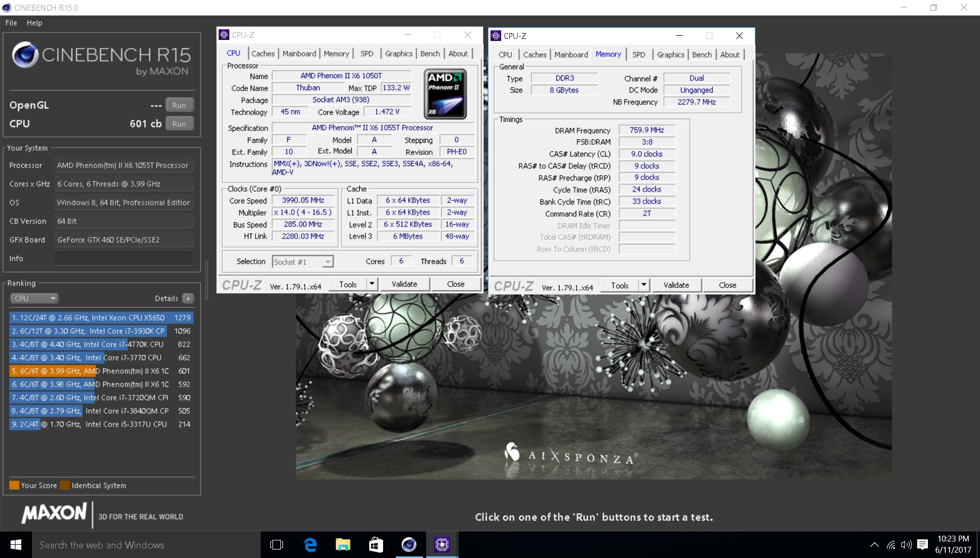Viewport: 980px width, 558px height.
Task: Click Cinebench title bar app icon
Action: pyautogui.click(x=7, y=7)
